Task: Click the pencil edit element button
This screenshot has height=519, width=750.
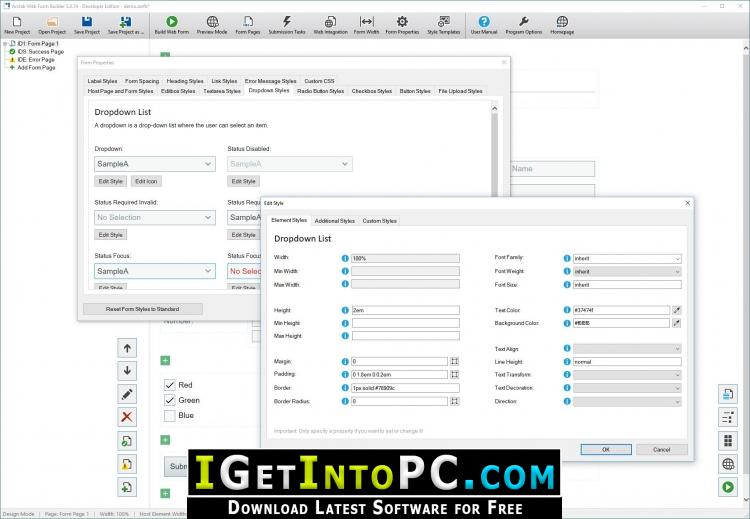Action: tap(127, 394)
